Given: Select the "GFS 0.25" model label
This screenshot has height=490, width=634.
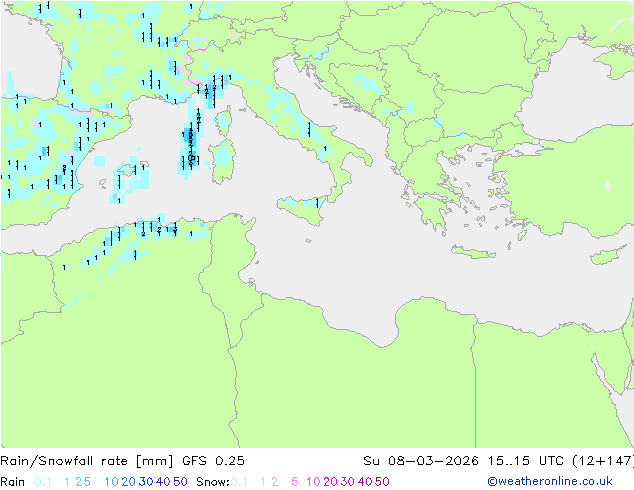Looking at the screenshot, I should click(x=213, y=461).
